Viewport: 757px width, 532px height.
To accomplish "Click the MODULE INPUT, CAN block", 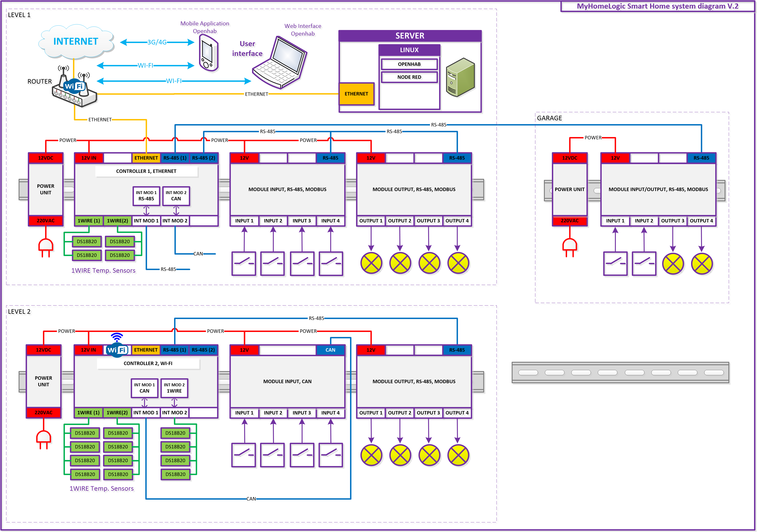I will (x=287, y=381).
